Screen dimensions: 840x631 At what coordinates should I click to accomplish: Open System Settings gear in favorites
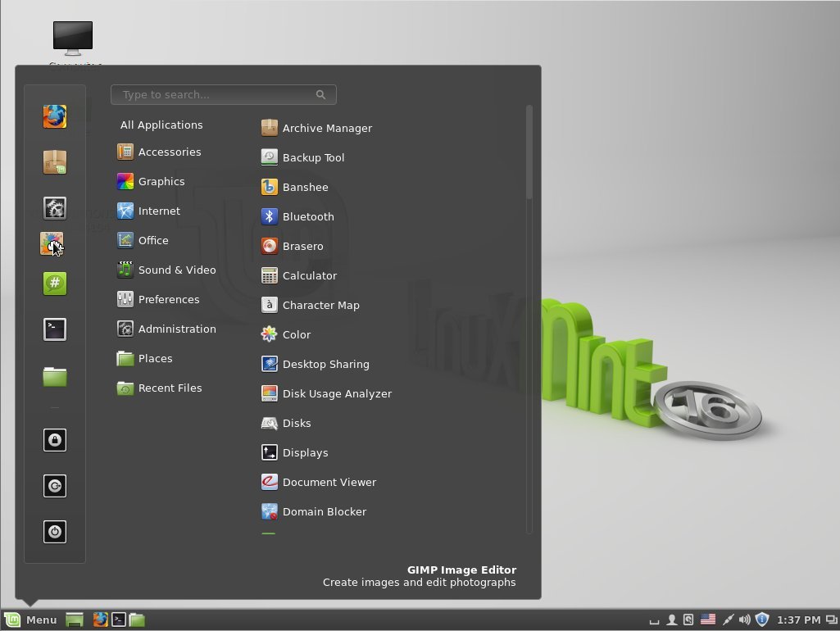(55, 208)
